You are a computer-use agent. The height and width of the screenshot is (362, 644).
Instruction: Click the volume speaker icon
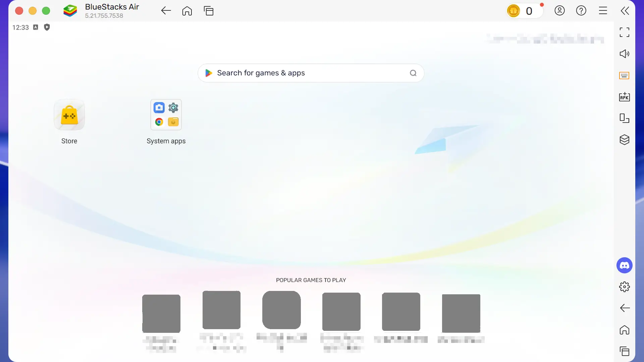(624, 54)
